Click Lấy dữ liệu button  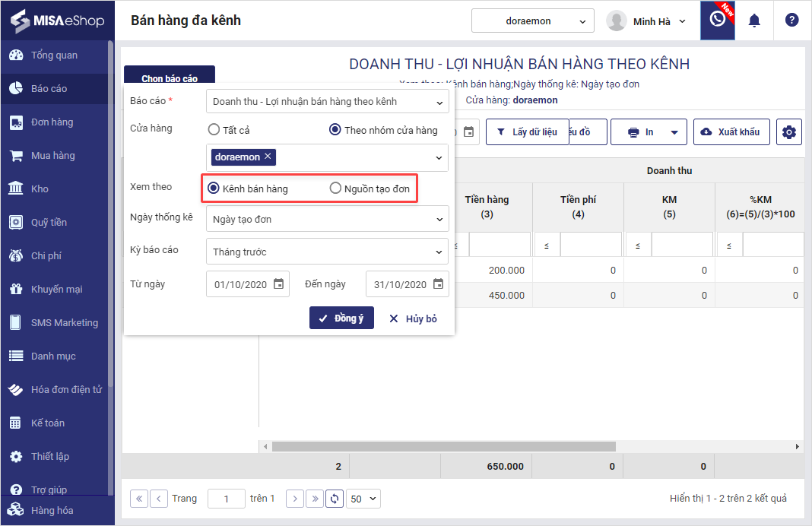click(x=527, y=132)
